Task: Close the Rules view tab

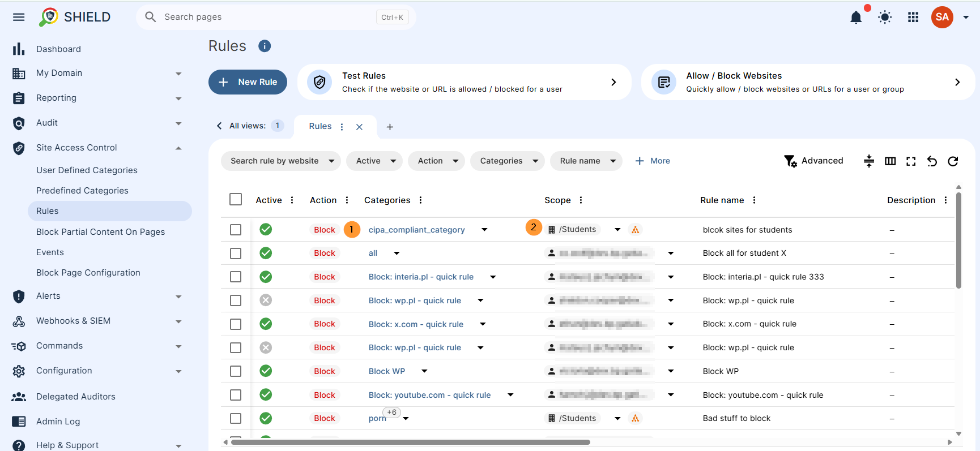Action: pyautogui.click(x=359, y=127)
